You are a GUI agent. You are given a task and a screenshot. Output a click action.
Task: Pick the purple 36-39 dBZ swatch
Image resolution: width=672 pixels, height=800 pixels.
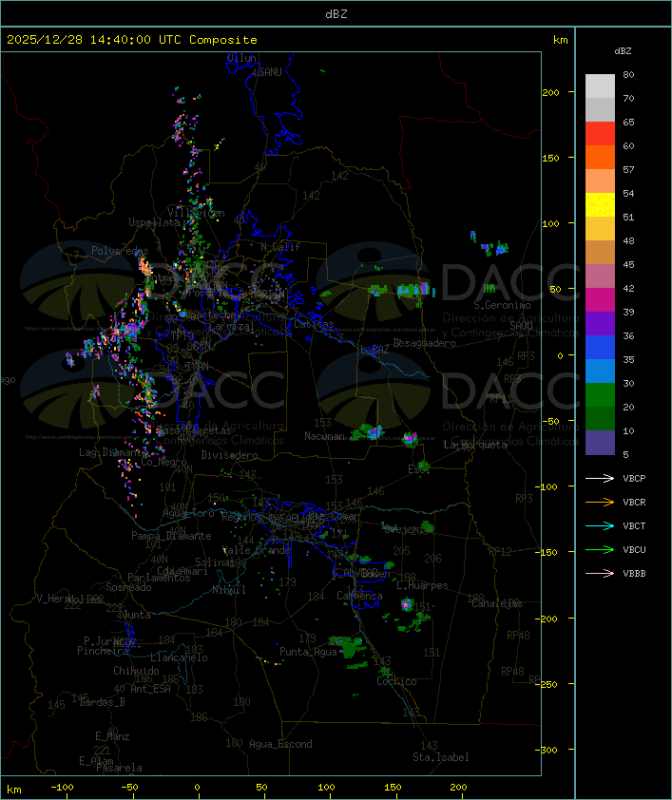pos(600,323)
